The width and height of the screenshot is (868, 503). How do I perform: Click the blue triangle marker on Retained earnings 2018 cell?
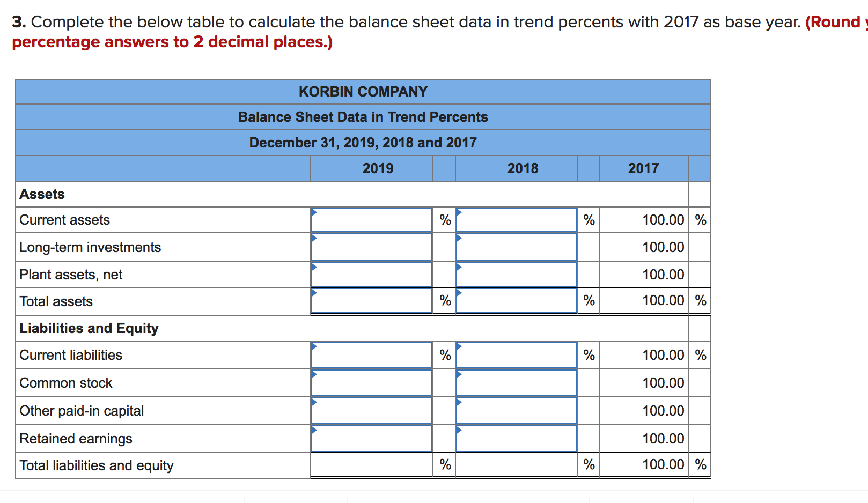click(459, 430)
